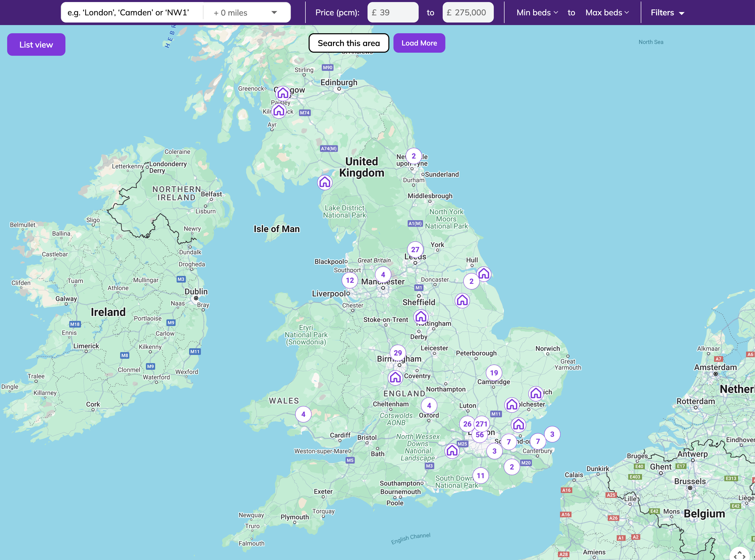Viewport: 755px width, 560px height.
Task: Open the 19 cluster near Cambridge
Action: pos(494,373)
